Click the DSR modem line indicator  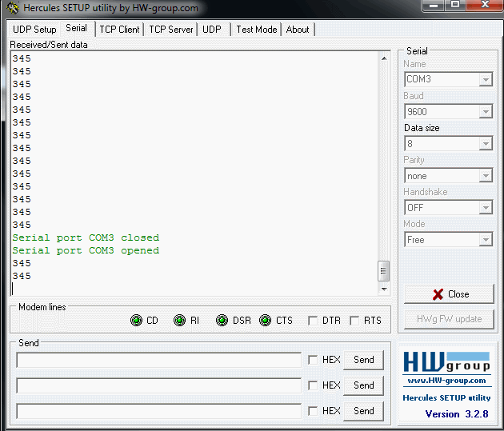click(x=222, y=320)
